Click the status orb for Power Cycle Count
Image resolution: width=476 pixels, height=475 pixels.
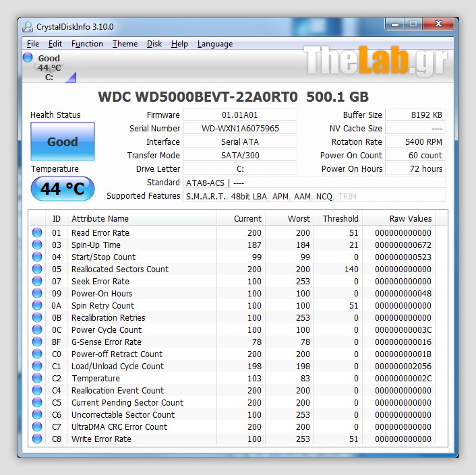click(37, 329)
